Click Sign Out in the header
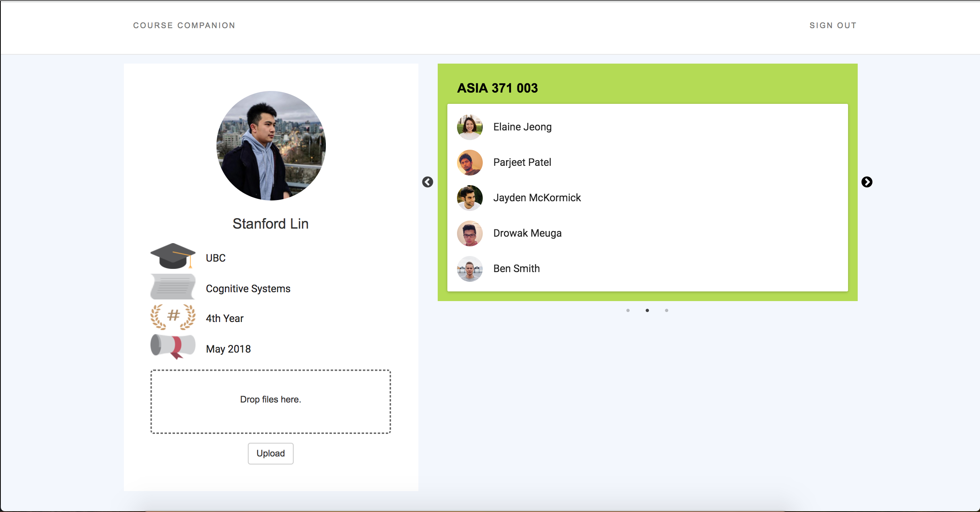 point(833,25)
